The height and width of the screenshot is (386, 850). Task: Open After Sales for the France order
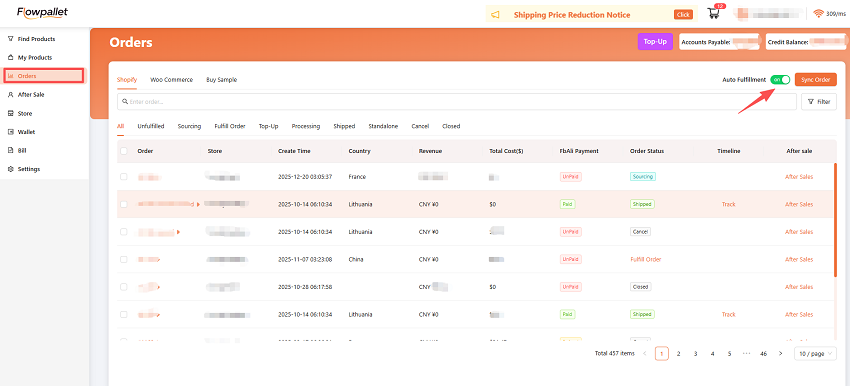coord(799,177)
